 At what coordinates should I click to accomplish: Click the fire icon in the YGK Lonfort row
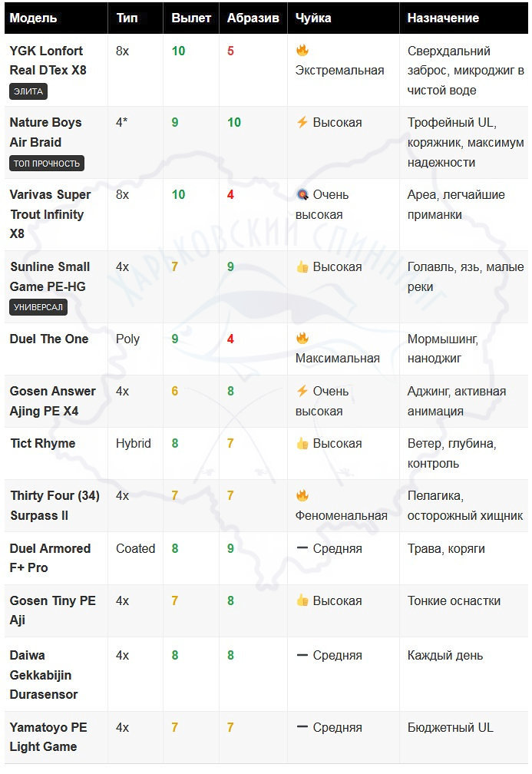302,51
